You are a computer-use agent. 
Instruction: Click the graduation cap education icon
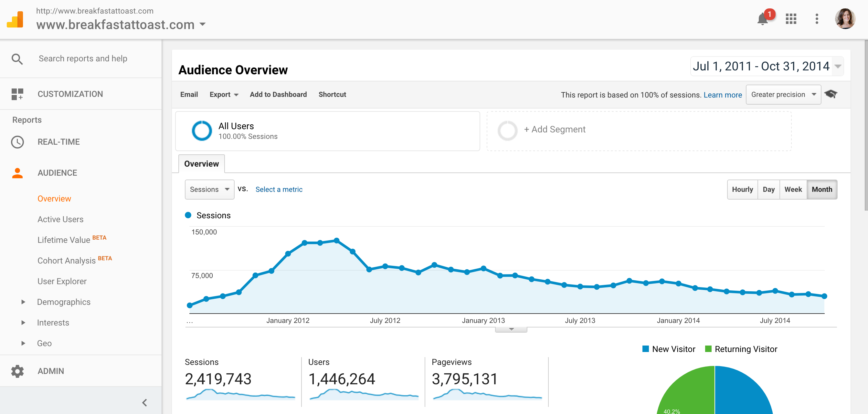tap(831, 94)
